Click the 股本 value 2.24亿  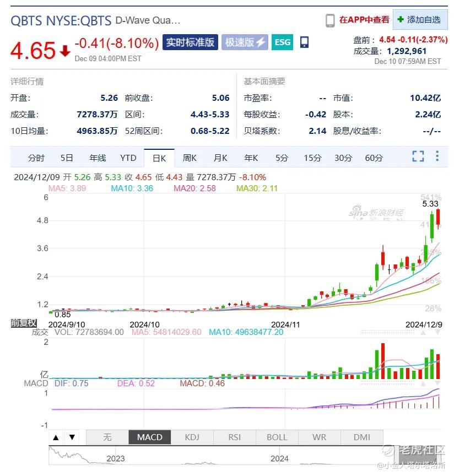point(428,115)
